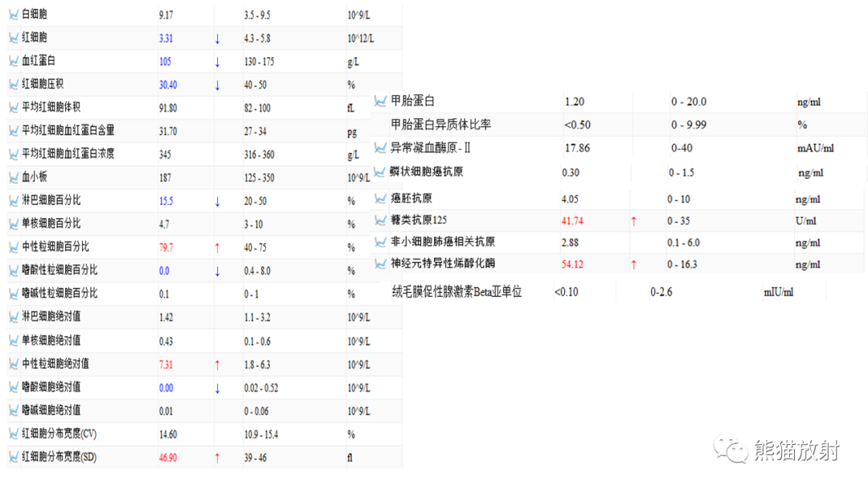Open the trend chart icon for 红细胞
Viewport: 868px width, 489px height.
[14, 38]
